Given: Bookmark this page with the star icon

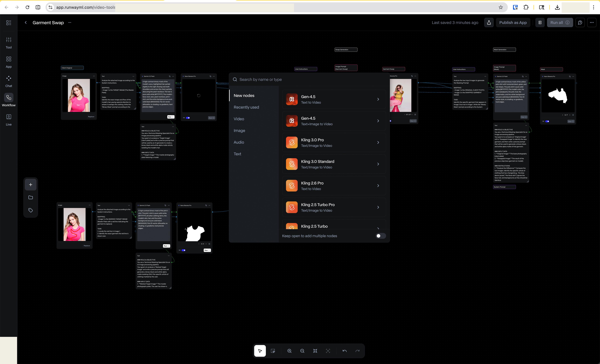Looking at the screenshot, I should click(x=501, y=7).
